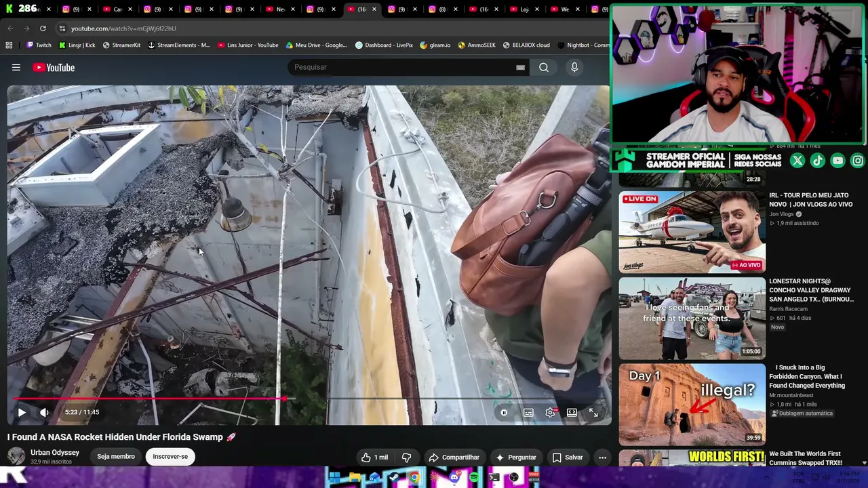Open the gleam.io bookmark
The height and width of the screenshot is (488, 868).
coord(435,45)
